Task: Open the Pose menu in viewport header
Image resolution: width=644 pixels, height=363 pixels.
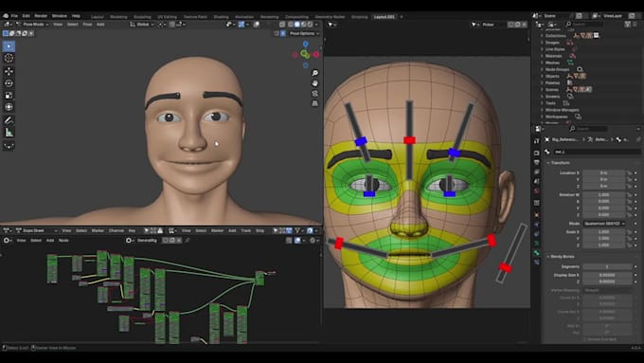Action: (87, 25)
